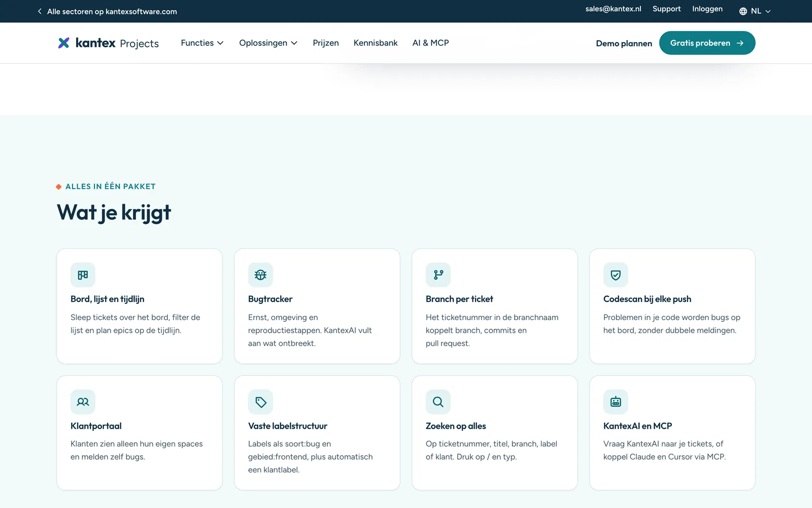Screen dimensions: 812x508
Task: Go to the AI & MCP page
Action: [x=430, y=43]
